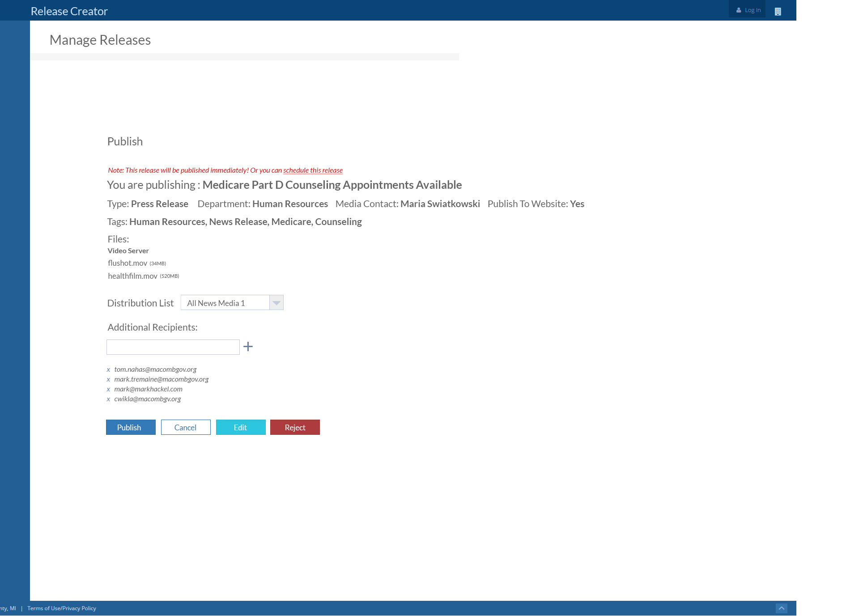Open Terms of Use/Privacy Policy link

(62, 608)
